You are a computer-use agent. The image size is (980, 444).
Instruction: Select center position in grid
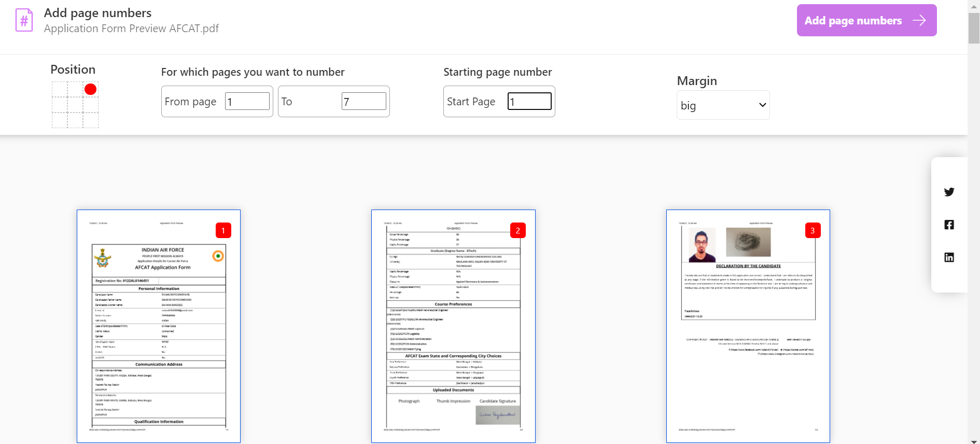75,105
